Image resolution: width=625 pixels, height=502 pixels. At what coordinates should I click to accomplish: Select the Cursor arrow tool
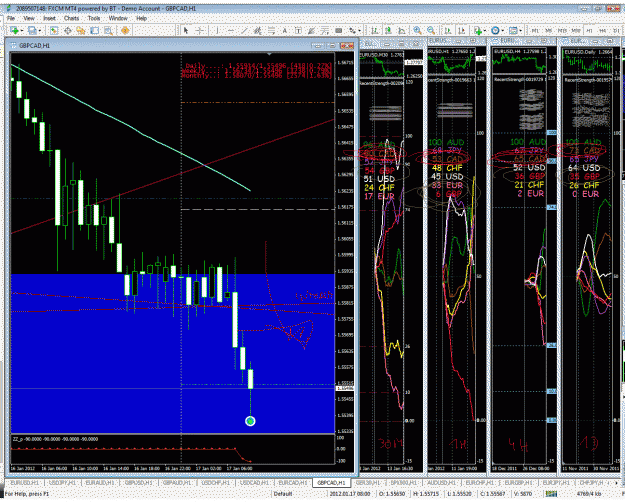(x=185, y=30)
